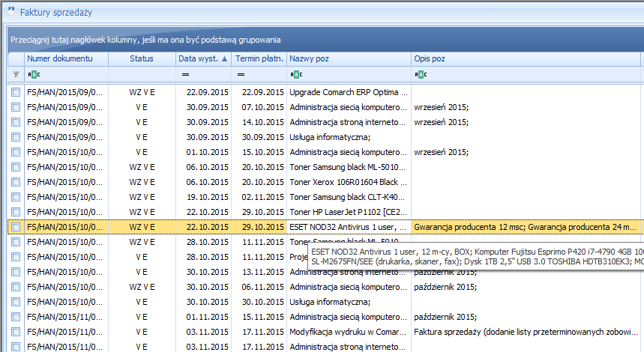Tick checkbox for Toner HP LaserJet P1102 row

(x=16, y=212)
